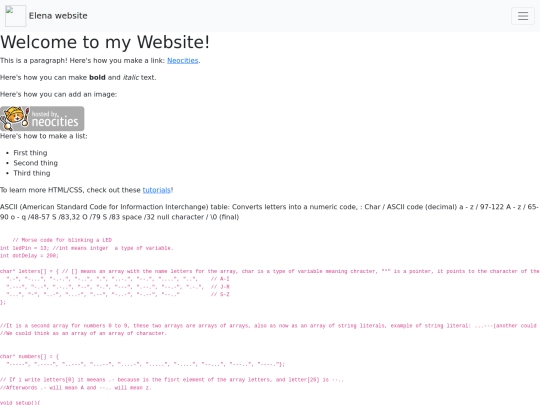
Task: Click the ASCII table description paragraph
Action: (x=269, y=212)
